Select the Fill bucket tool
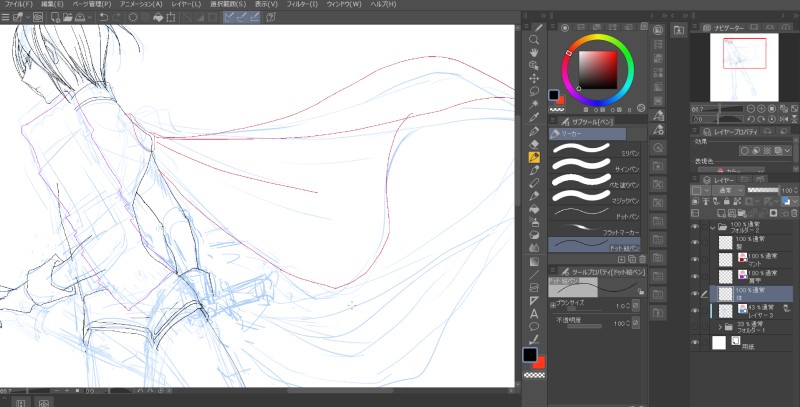 (534, 209)
